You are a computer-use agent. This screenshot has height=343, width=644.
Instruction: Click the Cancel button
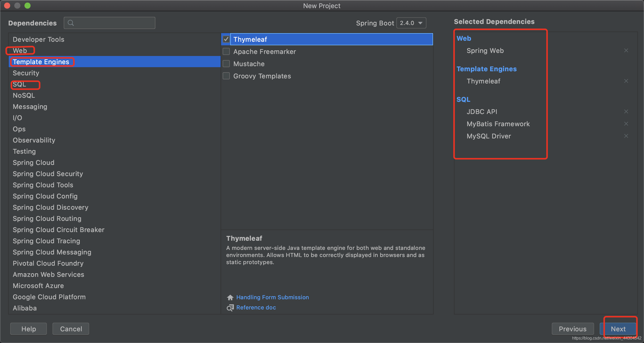(x=71, y=329)
